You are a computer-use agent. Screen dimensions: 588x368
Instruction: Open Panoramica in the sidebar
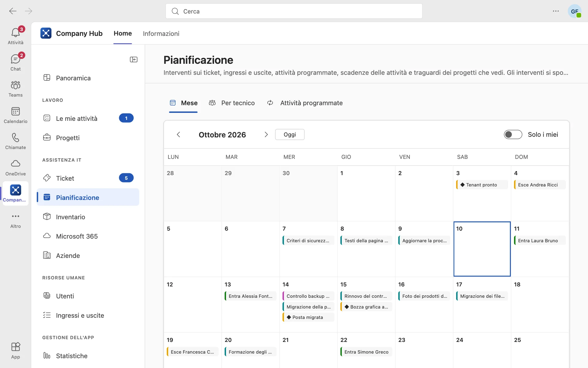[x=88, y=78]
